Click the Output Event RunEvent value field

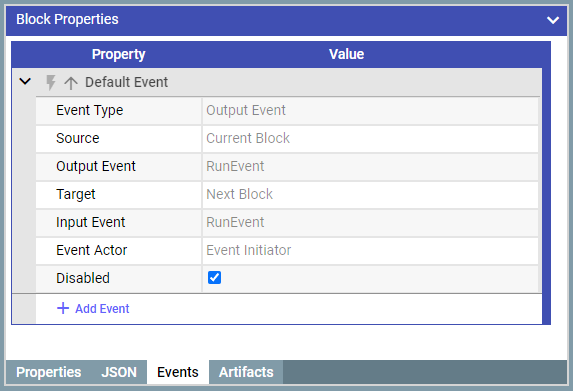tap(370, 166)
